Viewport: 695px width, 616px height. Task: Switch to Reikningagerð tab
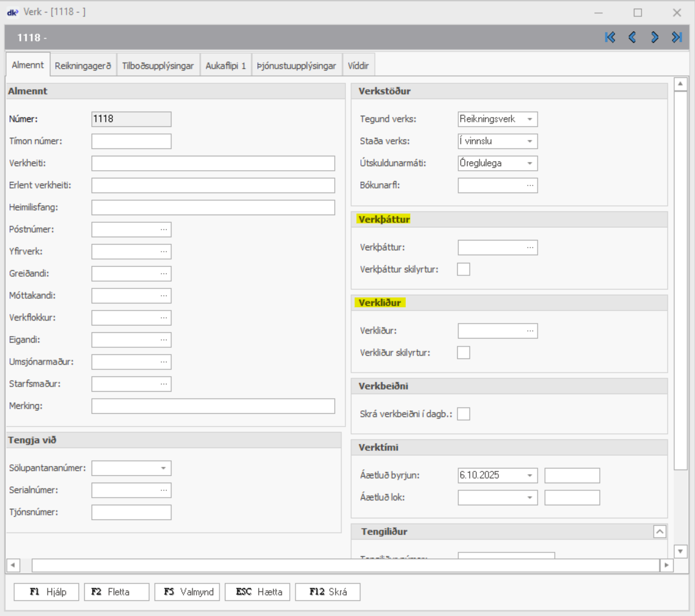83,66
